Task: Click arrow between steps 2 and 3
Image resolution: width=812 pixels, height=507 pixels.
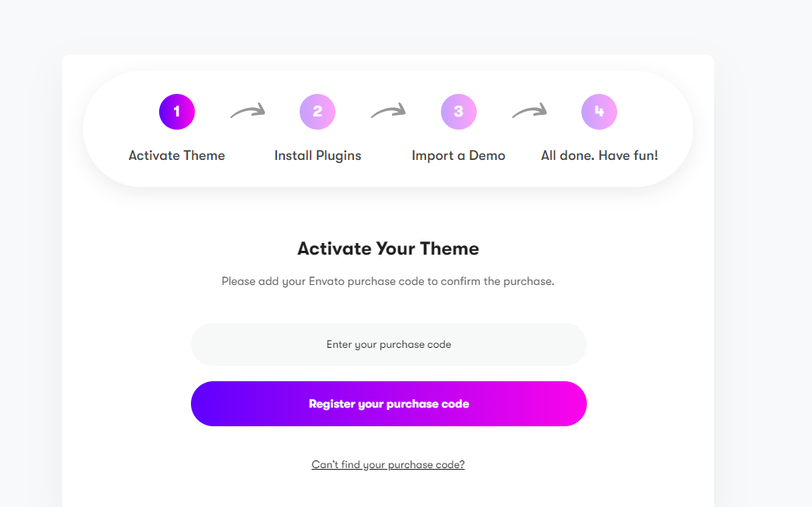Action: point(388,112)
